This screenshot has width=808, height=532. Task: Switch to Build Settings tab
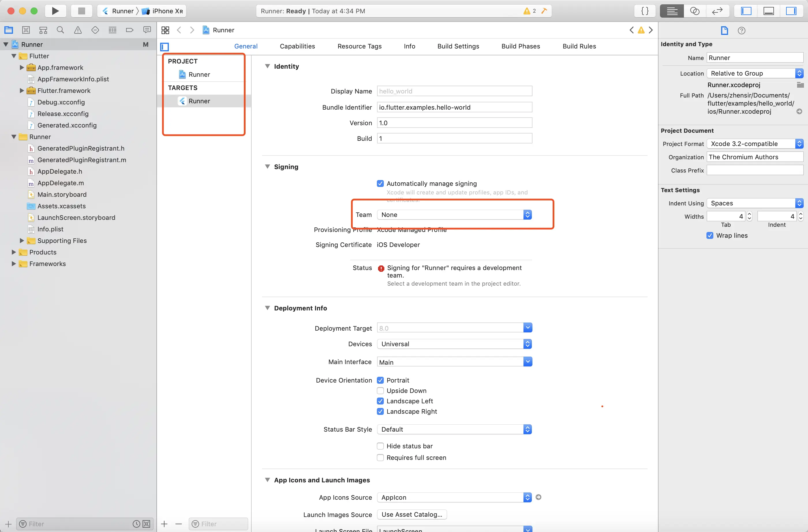pyautogui.click(x=458, y=46)
